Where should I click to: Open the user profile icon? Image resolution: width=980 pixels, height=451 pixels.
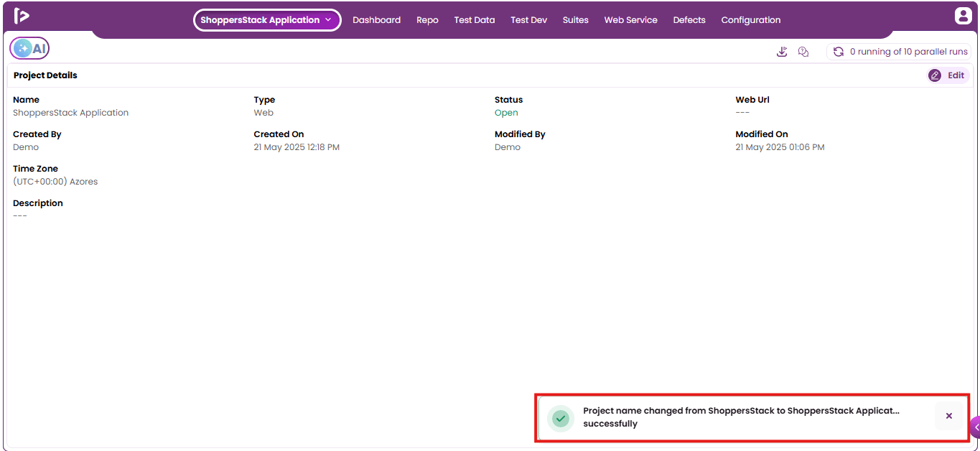tap(963, 16)
